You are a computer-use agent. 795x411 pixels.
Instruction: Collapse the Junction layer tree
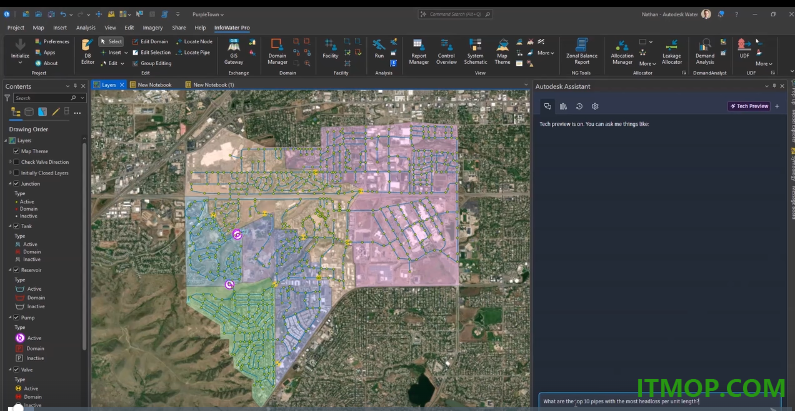pyautogui.click(x=10, y=184)
